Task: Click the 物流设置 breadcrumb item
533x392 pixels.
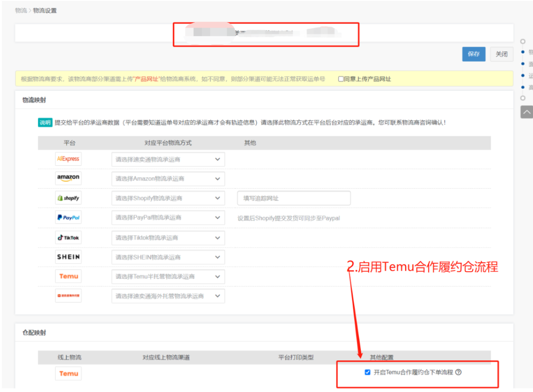Action: pyautogui.click(x=45, y=10)
